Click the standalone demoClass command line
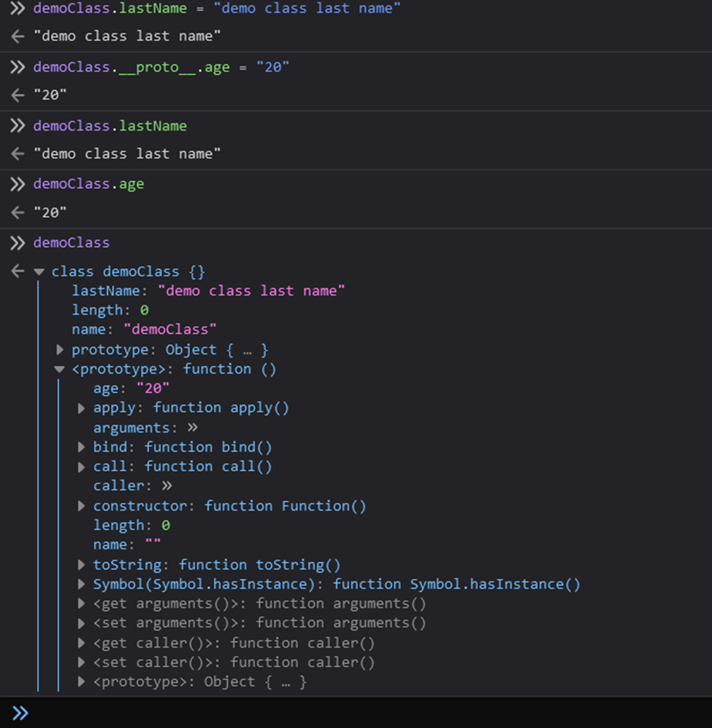Viewport: 712px width, 728px height. [72, 242]
